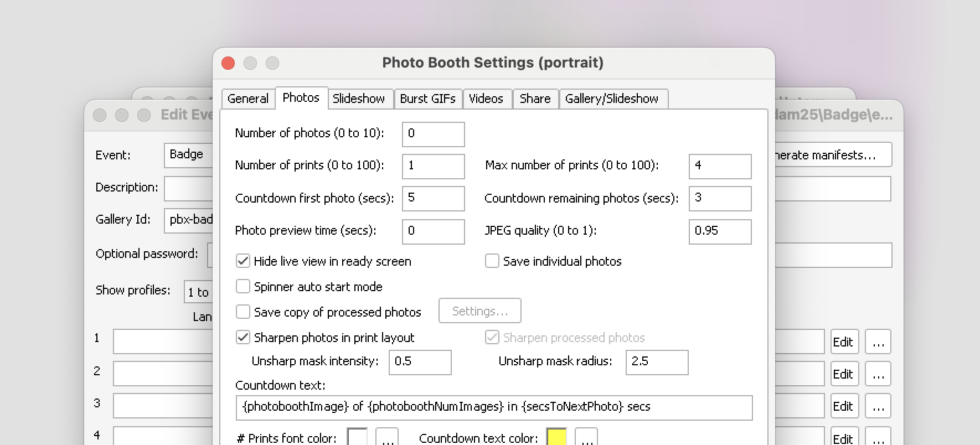Switch to the General tab
The width and height of the screenshot is (980, 445).
[x=247, y=99]
